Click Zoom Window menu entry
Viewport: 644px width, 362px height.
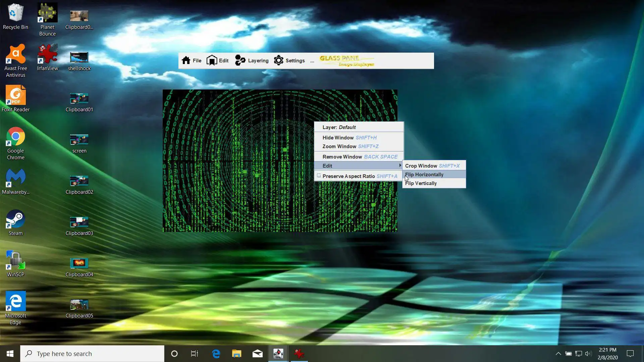pos(339,146)
